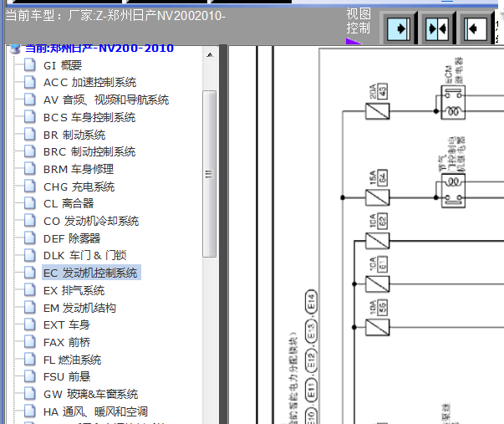504x424 pixels.
Task: Select EC 发动机控制系统 entry
Action: coord(91,273)
